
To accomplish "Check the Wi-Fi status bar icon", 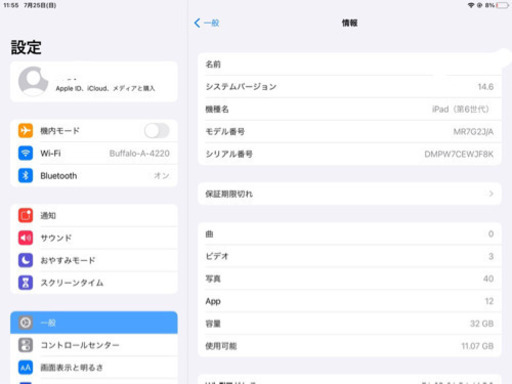I will 471,5.
